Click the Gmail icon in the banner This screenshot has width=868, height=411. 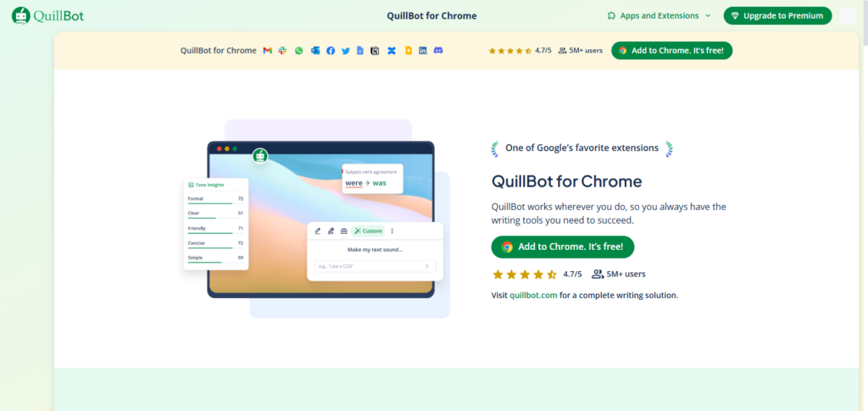pos(267,51)
